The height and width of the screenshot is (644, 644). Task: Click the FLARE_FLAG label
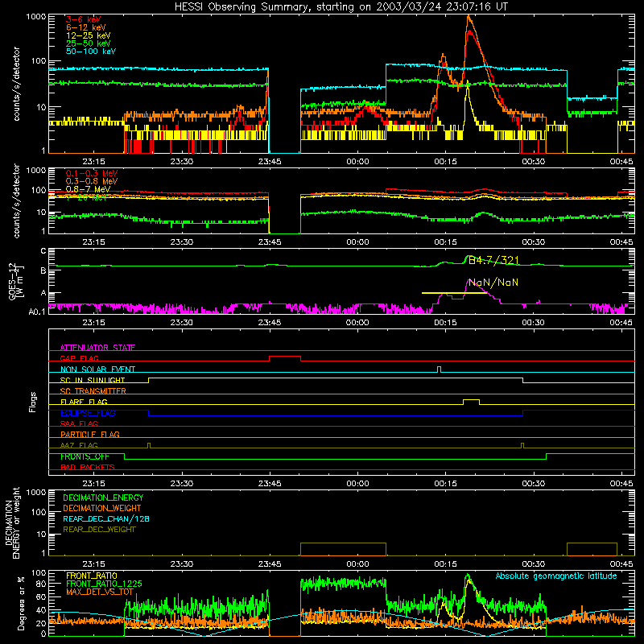84,402
